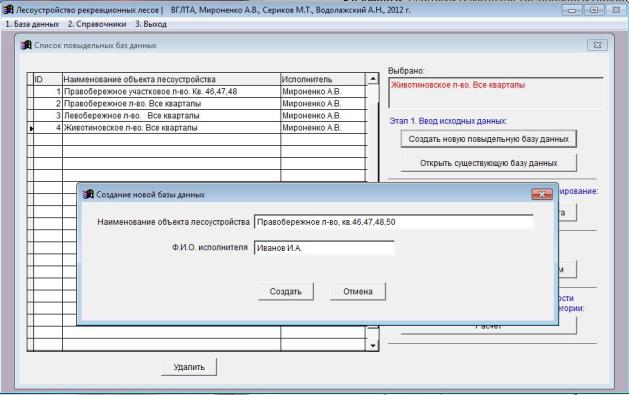Focus the 'Наименование объекта лесоустройства' field
The height and width of the screenshot is (395, 629).
click(394, 222)
